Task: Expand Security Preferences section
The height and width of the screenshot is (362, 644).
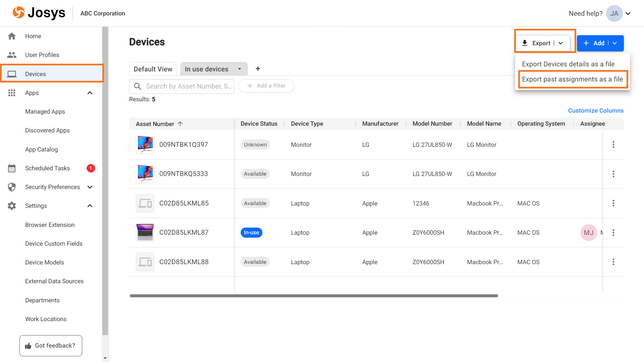Action: (x=90, y=187)
